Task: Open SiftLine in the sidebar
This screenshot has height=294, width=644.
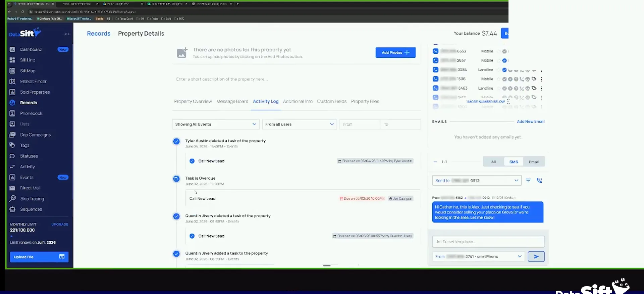Action: (27, 60)
